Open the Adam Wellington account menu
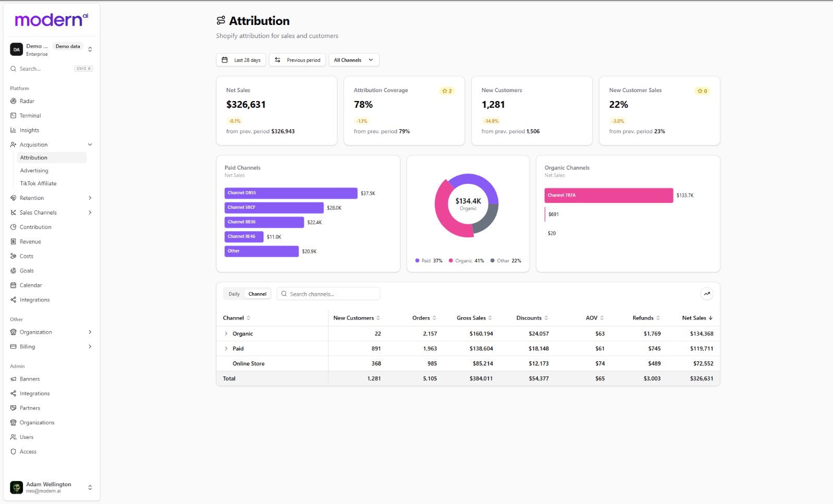 [x=52, y=487]
